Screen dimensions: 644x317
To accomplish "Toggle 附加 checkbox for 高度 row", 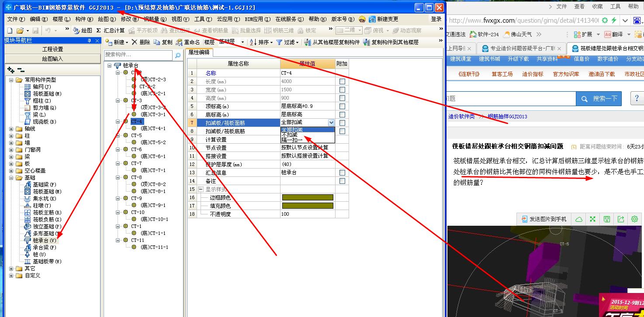I will tap(342, 98).
